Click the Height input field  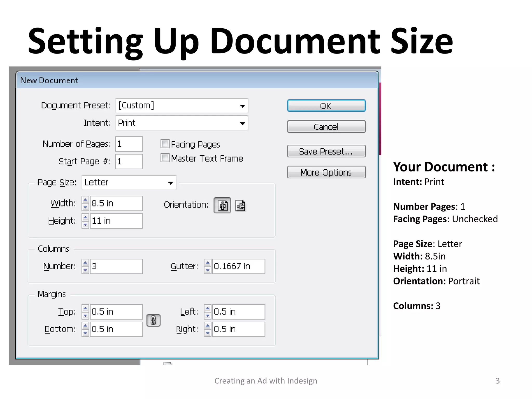[116, 221]
